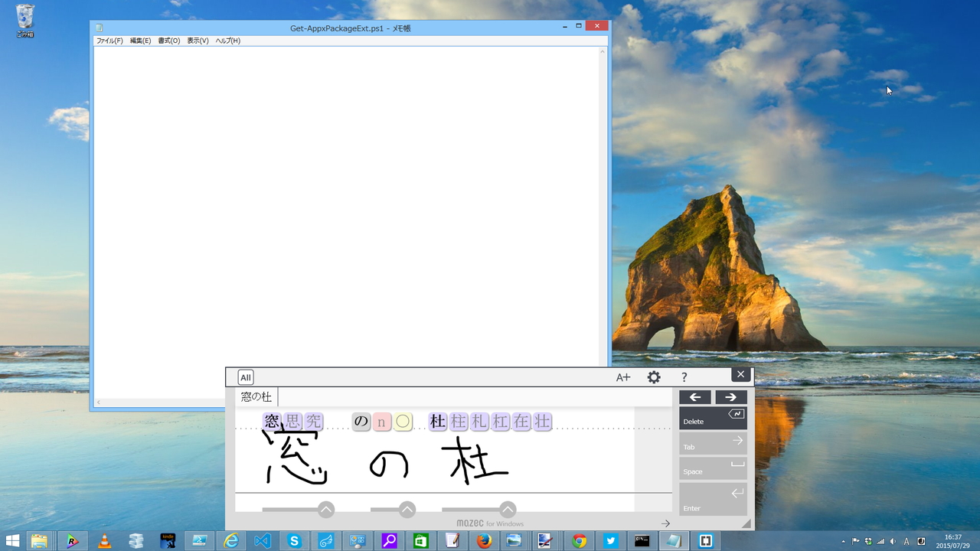
Task: Open mazec settings via the gear icon
Action: tap(654, 377)
